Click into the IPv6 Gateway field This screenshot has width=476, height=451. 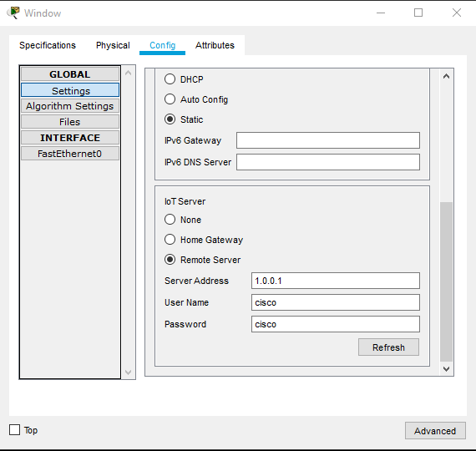328,140
